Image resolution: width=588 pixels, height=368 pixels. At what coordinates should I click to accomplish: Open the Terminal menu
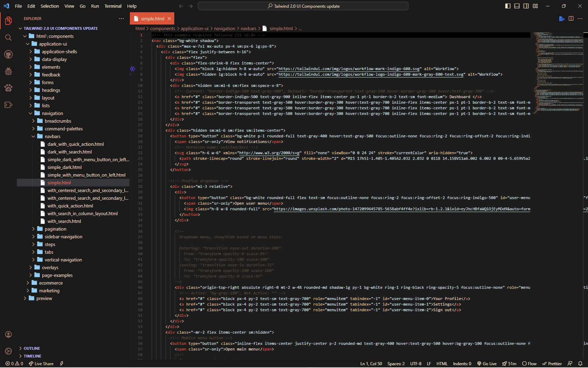tap(113, 6)
